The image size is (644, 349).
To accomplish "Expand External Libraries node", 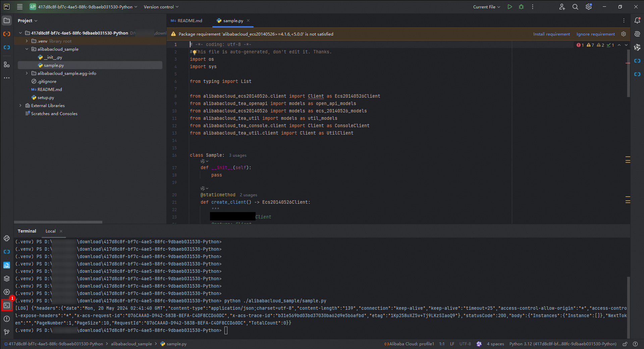I will tap(20, 106).
